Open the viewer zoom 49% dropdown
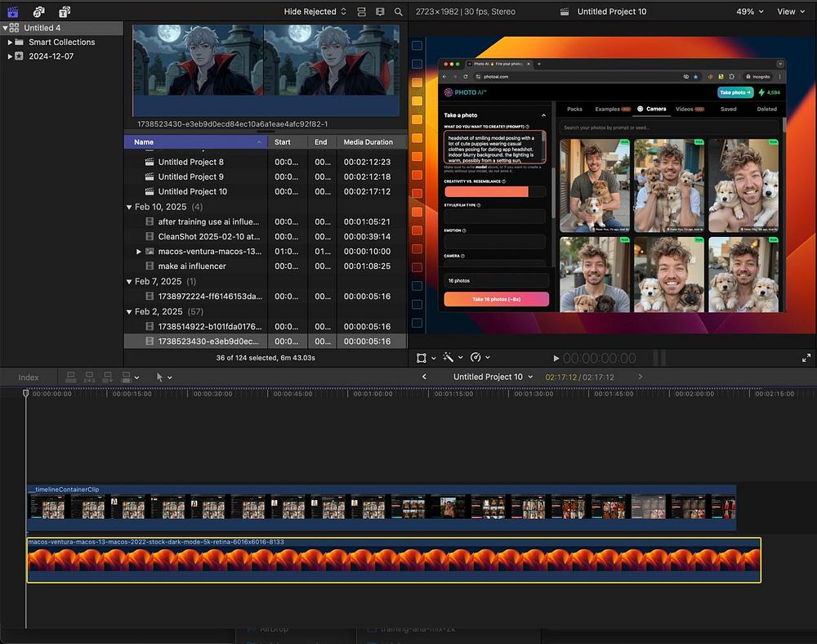The height and width of the screenshot is (644, 817). (x=750, y=11)
